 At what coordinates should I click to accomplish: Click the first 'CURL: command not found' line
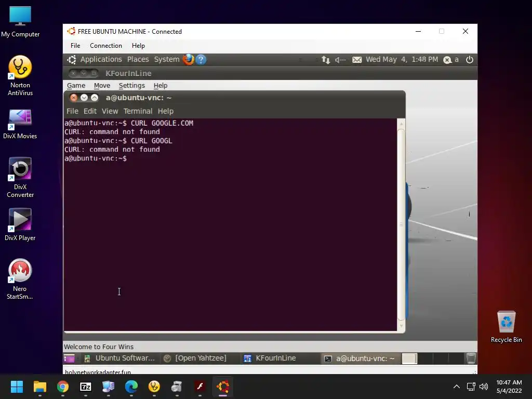tap(112, 131)
